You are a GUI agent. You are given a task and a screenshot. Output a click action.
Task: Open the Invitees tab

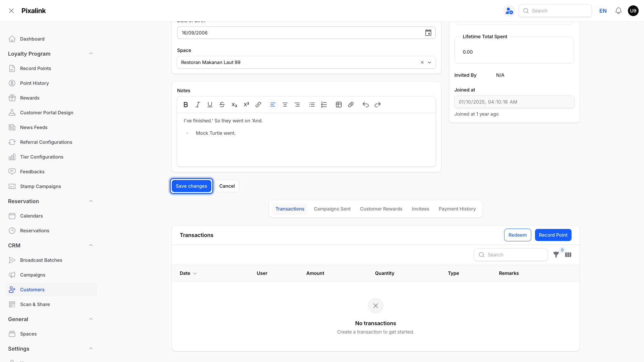pos(420,209)
